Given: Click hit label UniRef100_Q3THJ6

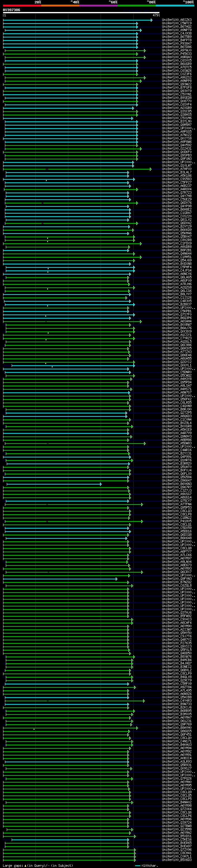Looking at the screenshot, I should coord(177,612).
